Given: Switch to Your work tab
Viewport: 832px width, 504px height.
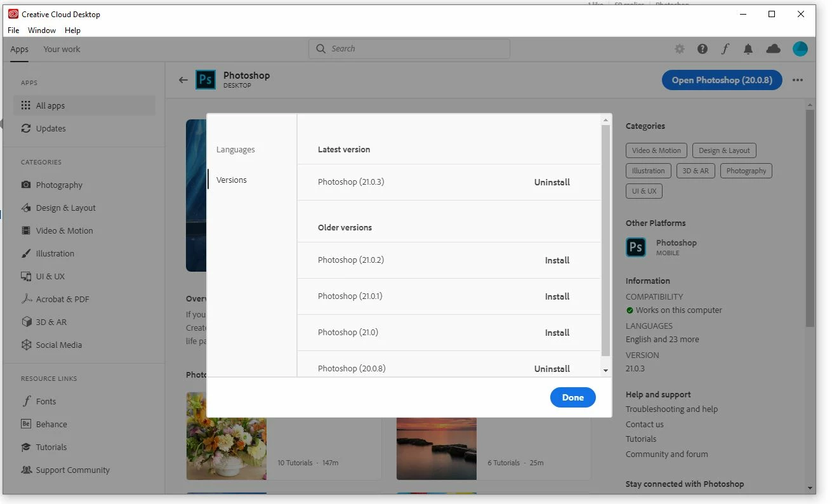Looking at the screenshot, I should (62, 50).
